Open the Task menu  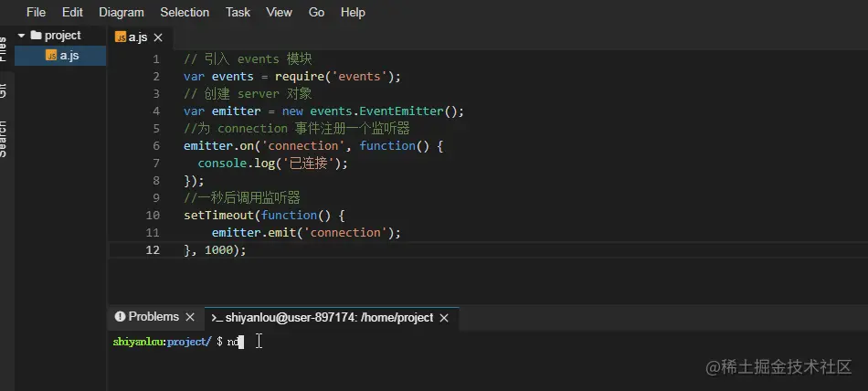point(238,12)
